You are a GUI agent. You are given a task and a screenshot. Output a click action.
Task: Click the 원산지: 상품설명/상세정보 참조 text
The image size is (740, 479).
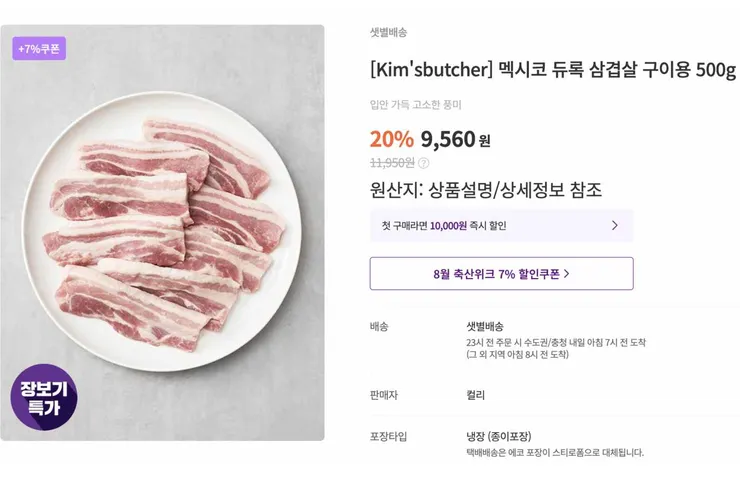(x=485, y=190)
